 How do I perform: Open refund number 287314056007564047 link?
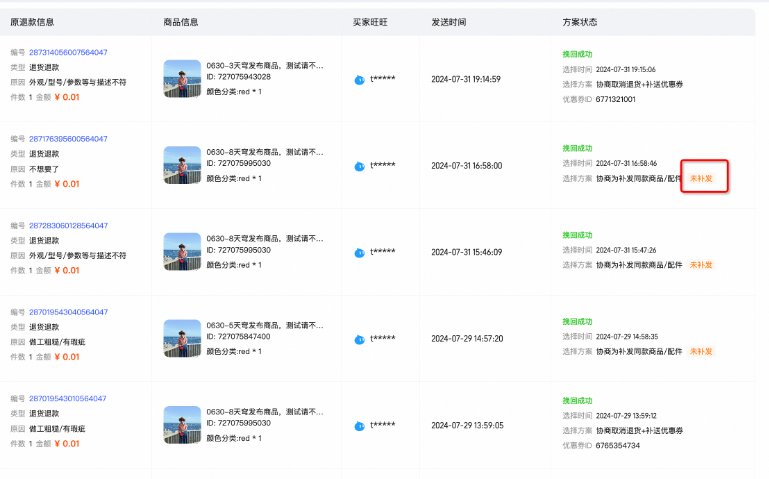[x=68, y=52]
